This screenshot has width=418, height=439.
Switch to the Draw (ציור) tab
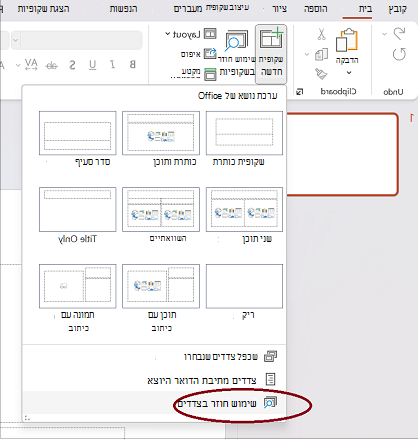point(279,9)
